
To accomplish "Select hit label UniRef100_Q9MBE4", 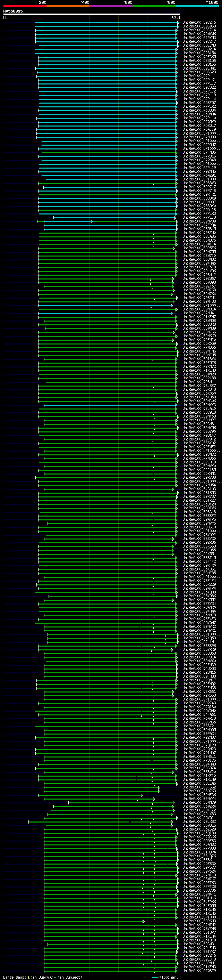I will pos(199,309).
